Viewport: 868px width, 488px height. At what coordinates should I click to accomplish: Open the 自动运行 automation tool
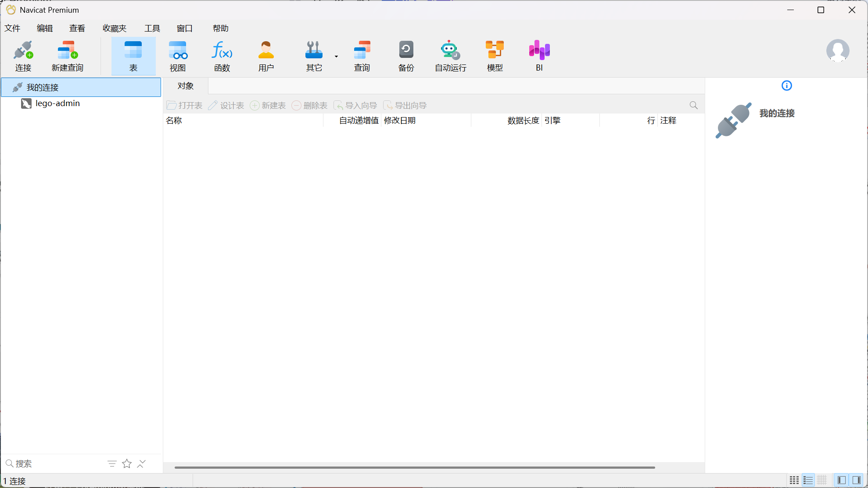coord(449,55)
